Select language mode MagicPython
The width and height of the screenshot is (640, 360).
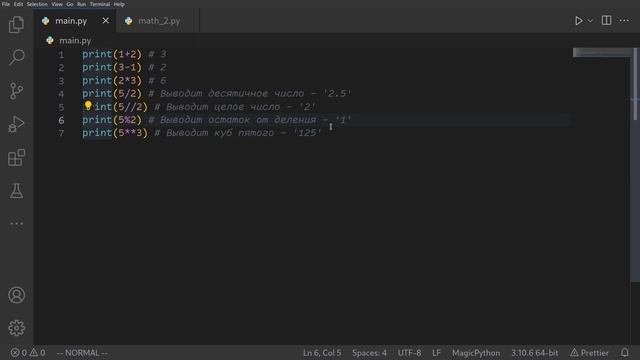click(x=476, y=353)
